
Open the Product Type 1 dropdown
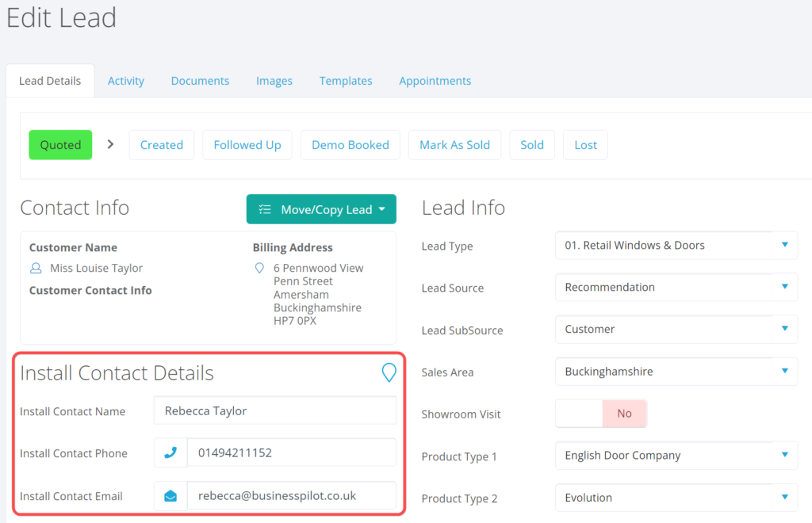pyautogui.click(x=676, y=456)
